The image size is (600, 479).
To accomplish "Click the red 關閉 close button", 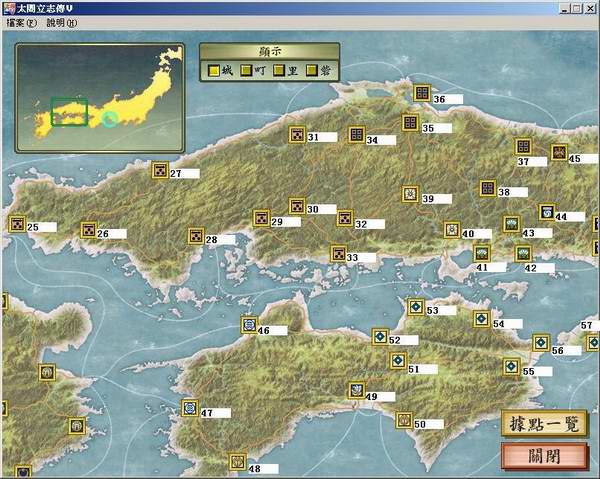I will point(545,457).
